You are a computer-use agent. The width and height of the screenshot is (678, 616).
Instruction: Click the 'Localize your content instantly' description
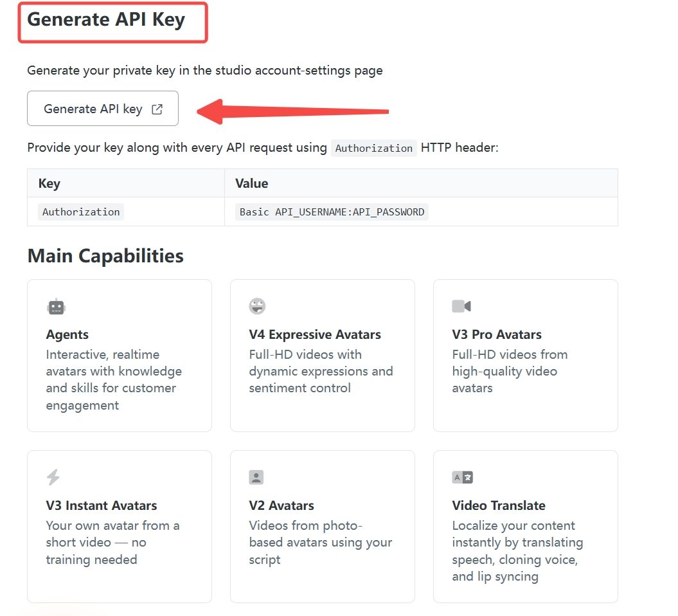pos(517,550)
